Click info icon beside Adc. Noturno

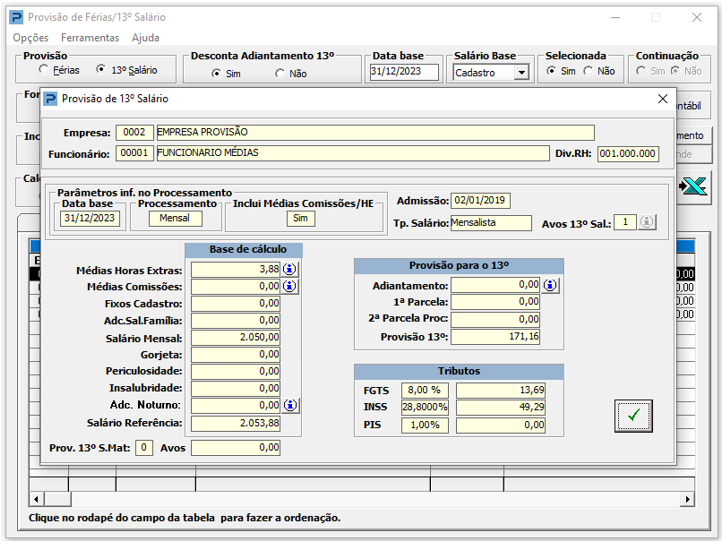click(290, 405)
